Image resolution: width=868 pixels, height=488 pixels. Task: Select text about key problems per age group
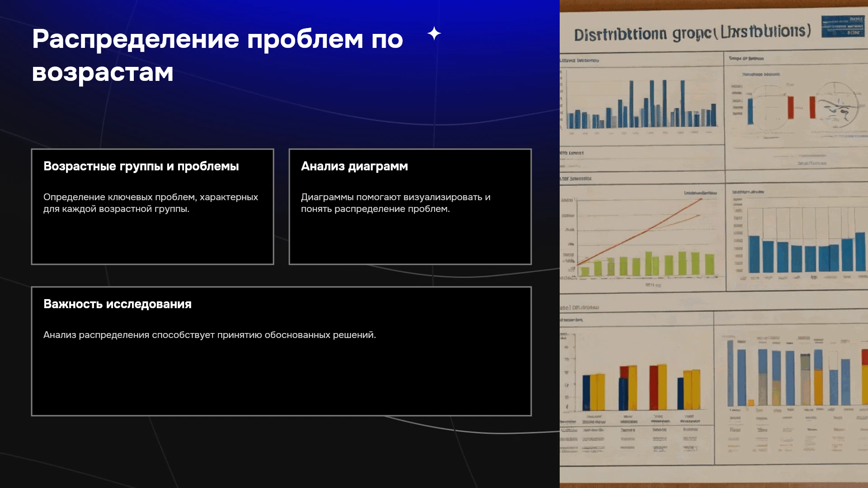[151, 203]
